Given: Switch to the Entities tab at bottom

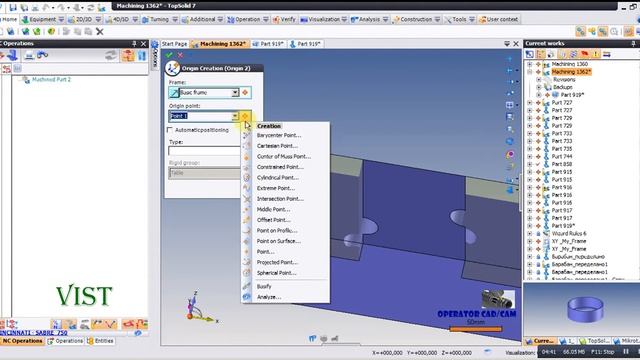Looking at the screenshot, I should 100,341.
